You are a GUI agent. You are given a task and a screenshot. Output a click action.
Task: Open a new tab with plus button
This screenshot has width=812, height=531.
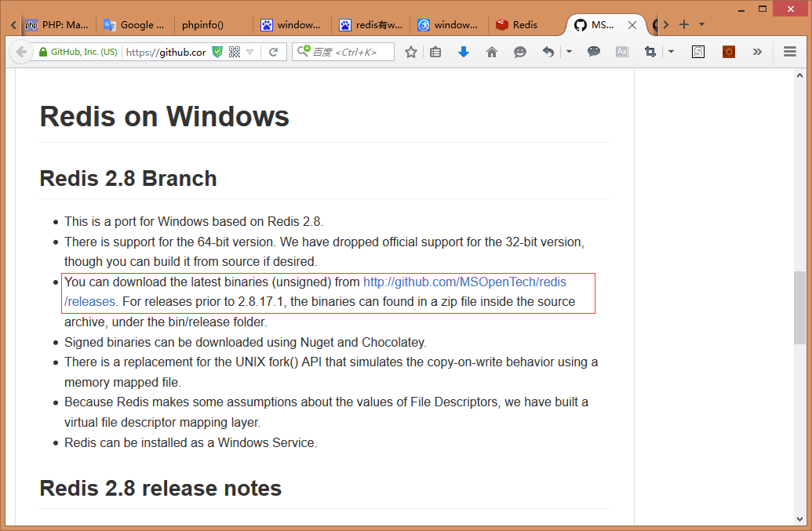point(684,24)
